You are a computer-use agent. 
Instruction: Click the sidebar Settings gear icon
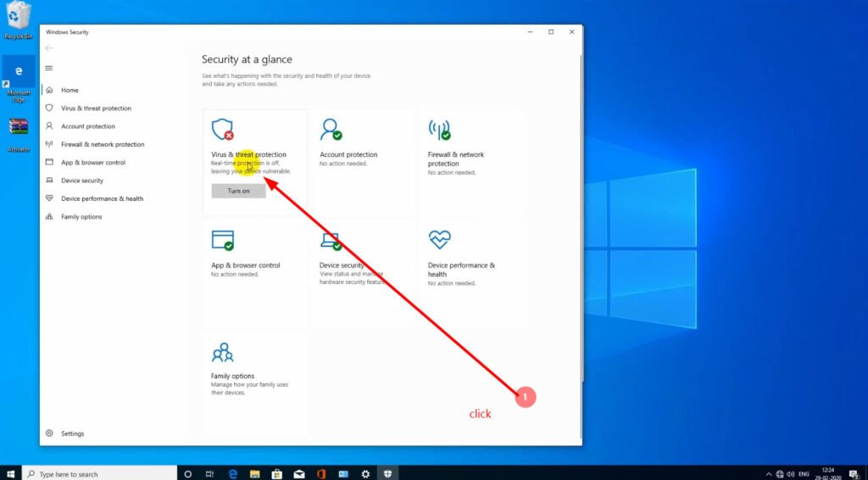tap(49, 433)
